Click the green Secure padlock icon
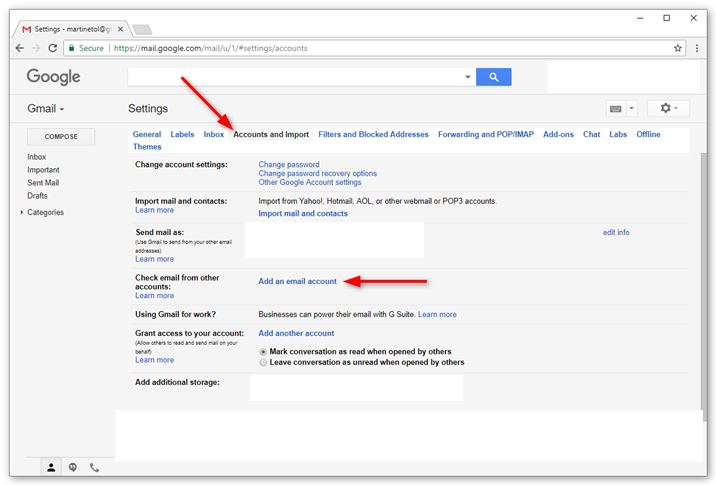 [x=71, y=48]
